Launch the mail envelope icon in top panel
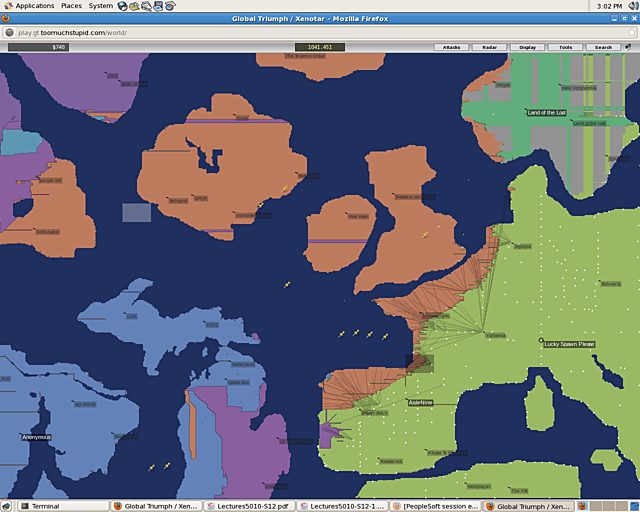 click(134, 6)
